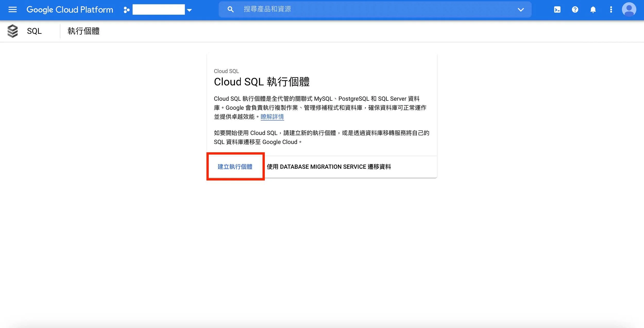Click the project name field
Screen dimensions: 644x328
pos(158,10)
